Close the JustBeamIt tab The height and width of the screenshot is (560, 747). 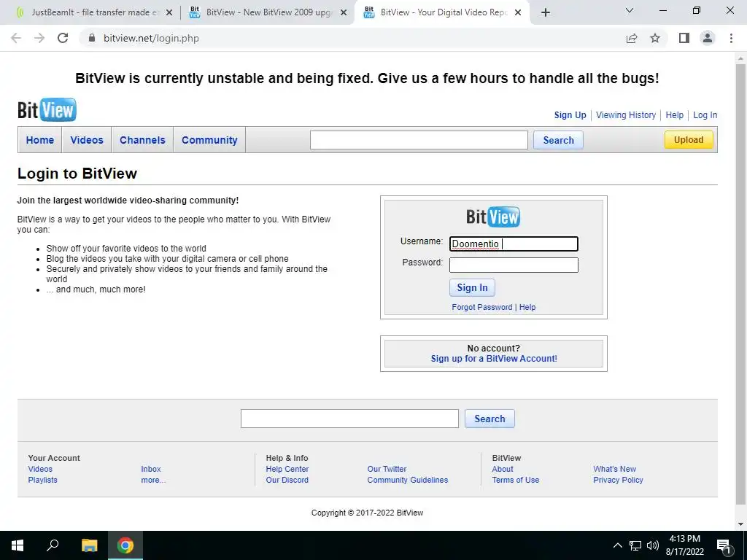click(169, 12)
